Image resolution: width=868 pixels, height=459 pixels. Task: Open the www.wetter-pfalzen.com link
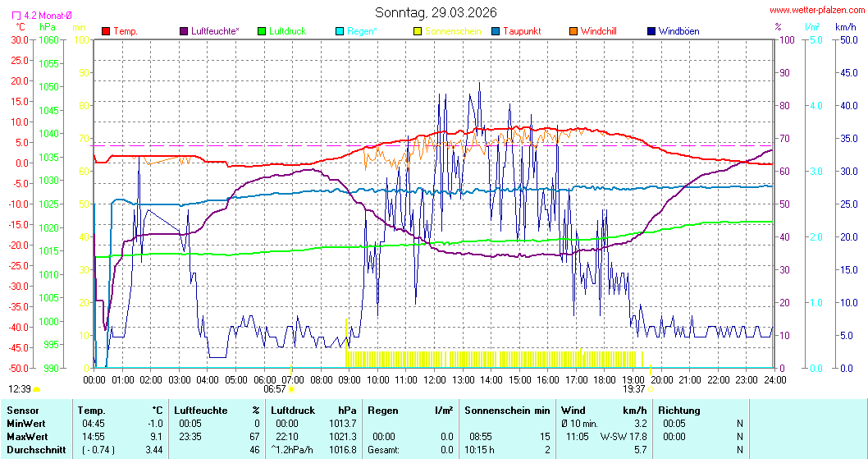[815, 11]
